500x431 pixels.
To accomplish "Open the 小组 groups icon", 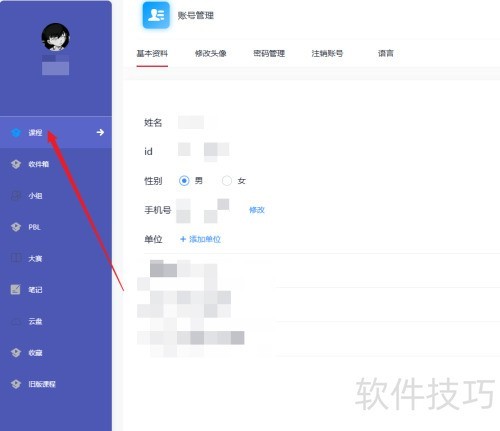I will 16,196.
